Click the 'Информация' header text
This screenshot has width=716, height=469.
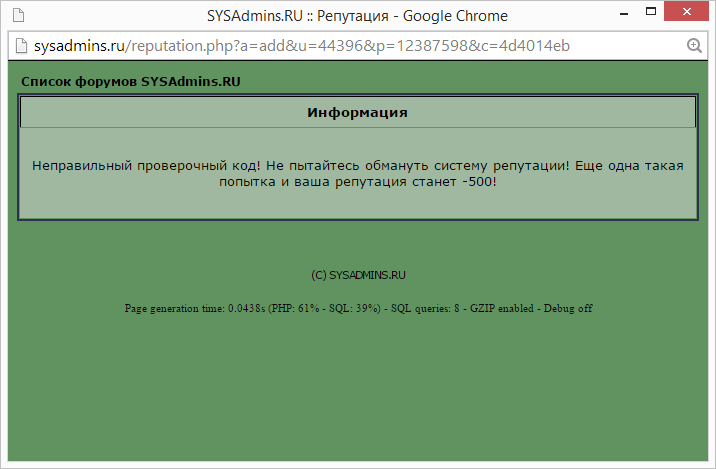point(357,112)
